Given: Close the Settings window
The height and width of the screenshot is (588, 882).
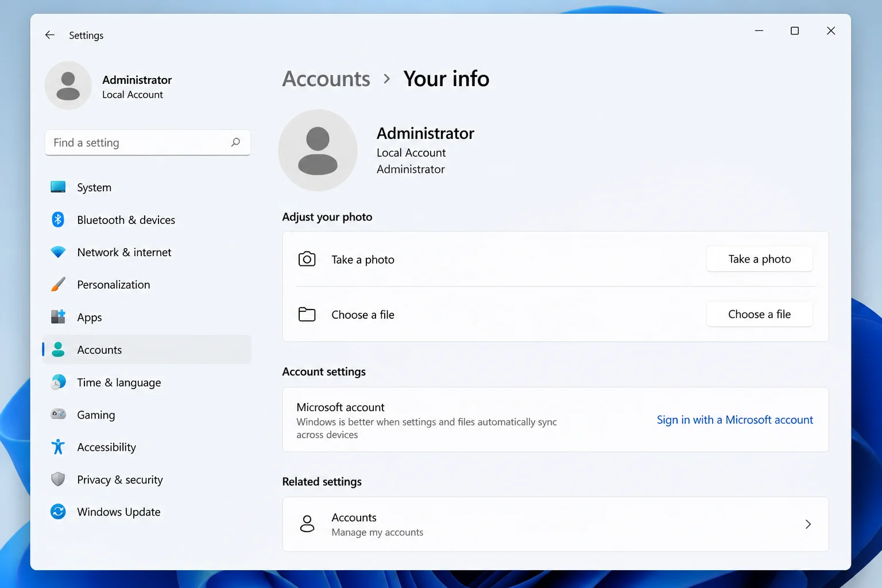Looking at the screenshot, I should pos(831,30).
